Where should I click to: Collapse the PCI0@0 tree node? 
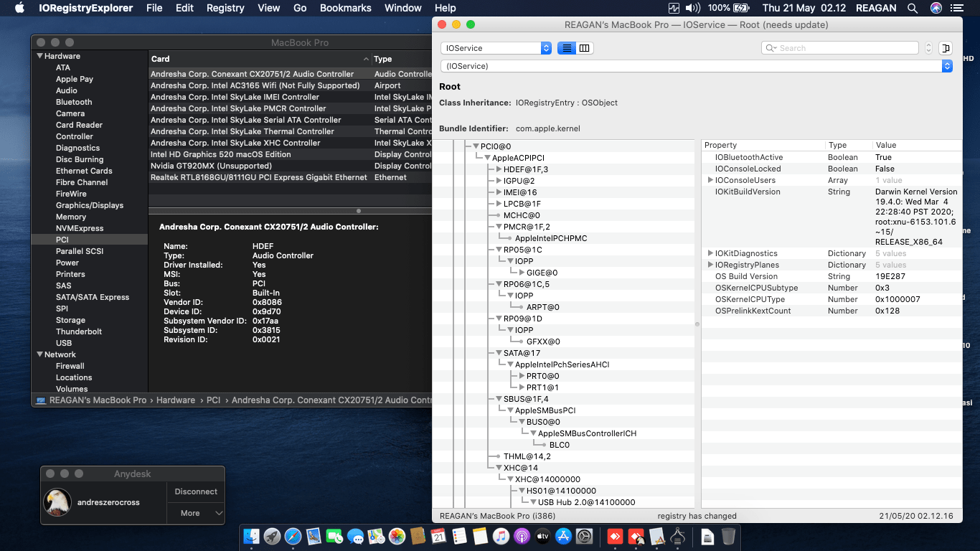476,146
